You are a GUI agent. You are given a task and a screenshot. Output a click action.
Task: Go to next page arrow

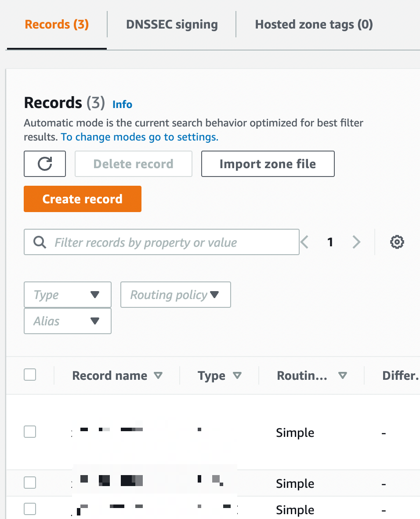pos(356,242)
